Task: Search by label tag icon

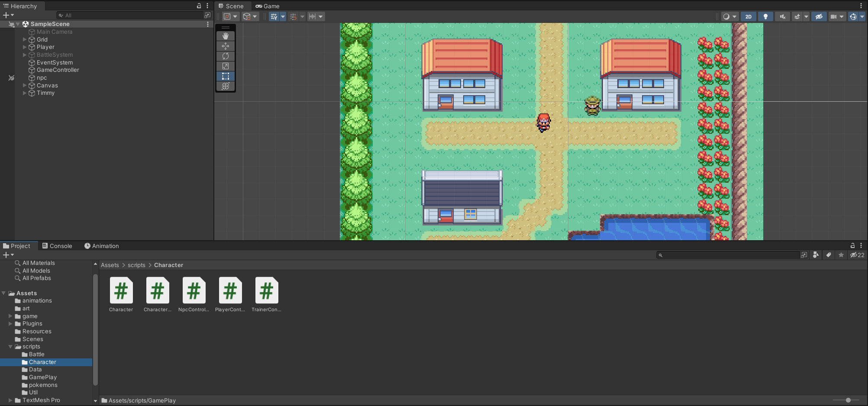Action: tap(829, 255)
